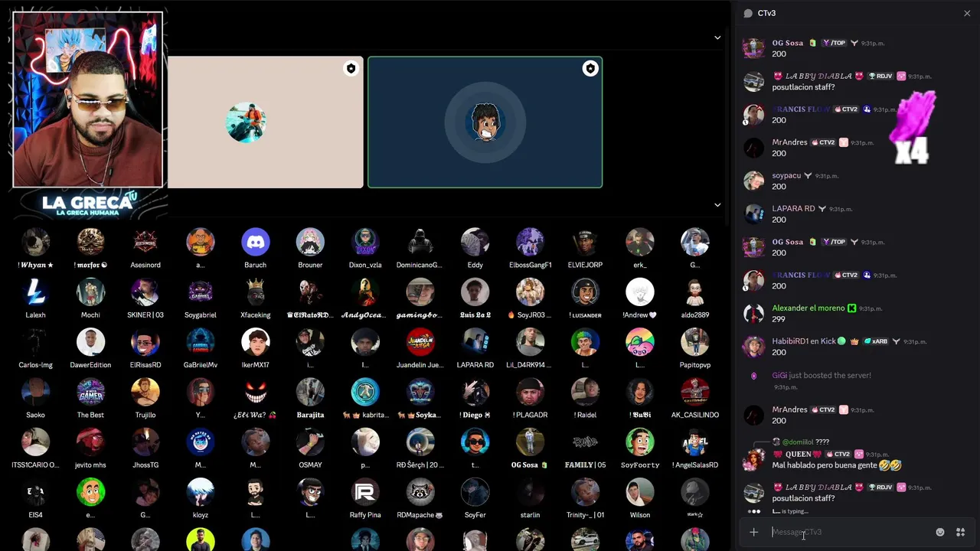Open QUEEN's avatar in the chat
This screenshot has height=551, width=980.
[x=754, y=459]
